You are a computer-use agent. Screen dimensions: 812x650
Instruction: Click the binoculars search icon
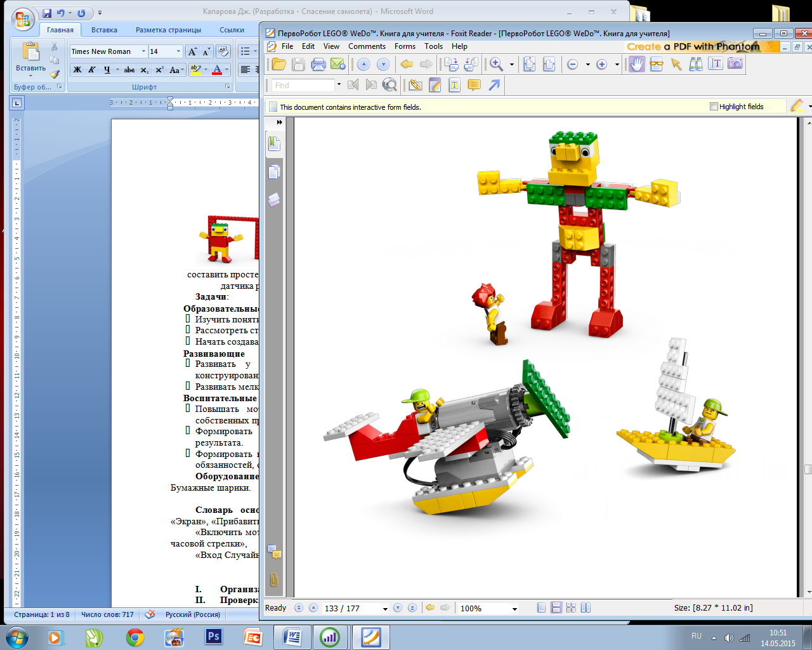(696, 64)
